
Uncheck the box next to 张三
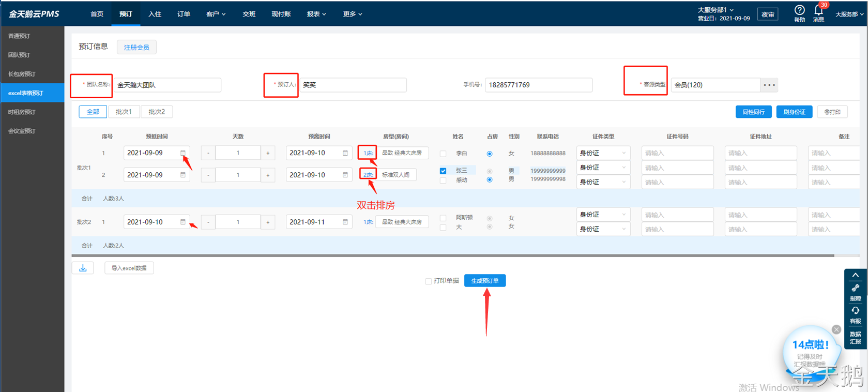coord(443,171)
